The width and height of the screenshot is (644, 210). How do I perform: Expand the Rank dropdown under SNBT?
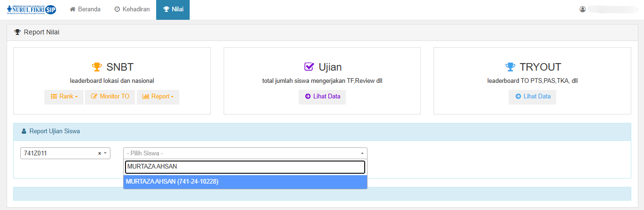coord(64,97)
